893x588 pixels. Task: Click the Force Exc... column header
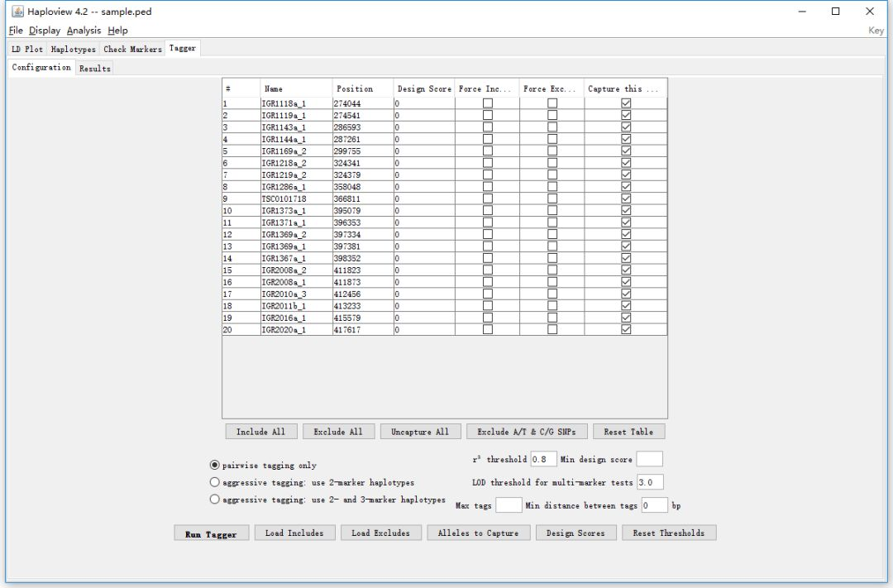[x=552, y=88]
